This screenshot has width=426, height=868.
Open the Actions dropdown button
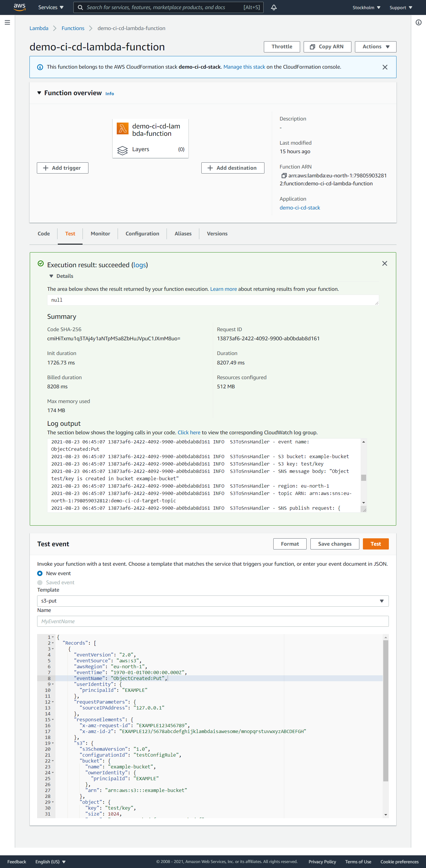point(376,47)
